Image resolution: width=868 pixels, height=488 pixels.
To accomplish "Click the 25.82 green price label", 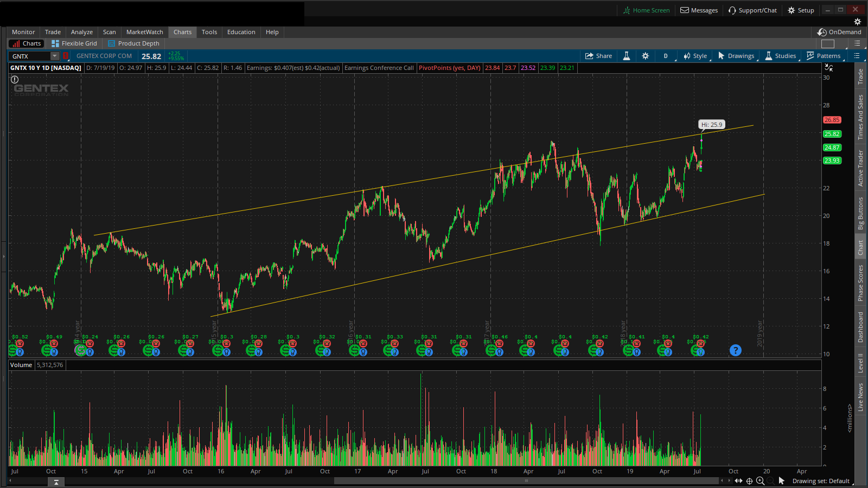I will click(832, 134).
